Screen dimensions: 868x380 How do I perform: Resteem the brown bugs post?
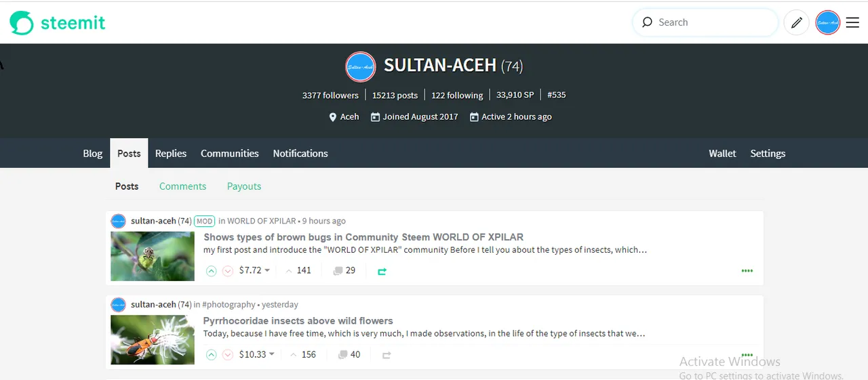coord(382,271)
